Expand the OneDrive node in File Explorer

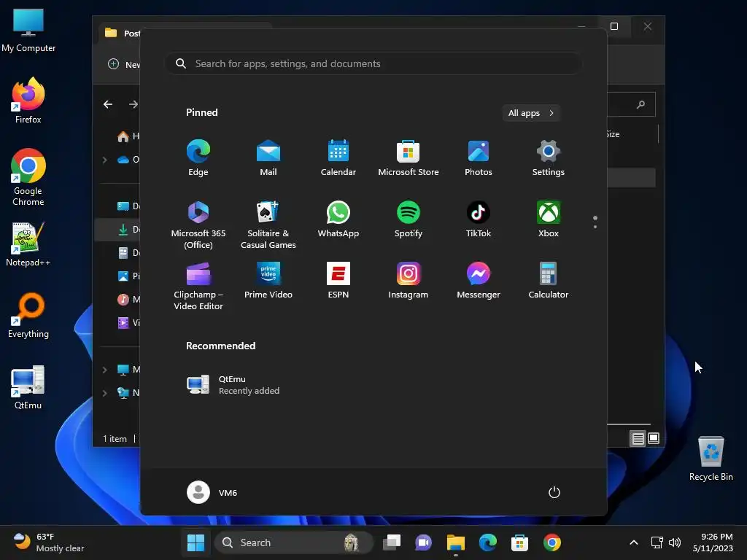point(104,160)
